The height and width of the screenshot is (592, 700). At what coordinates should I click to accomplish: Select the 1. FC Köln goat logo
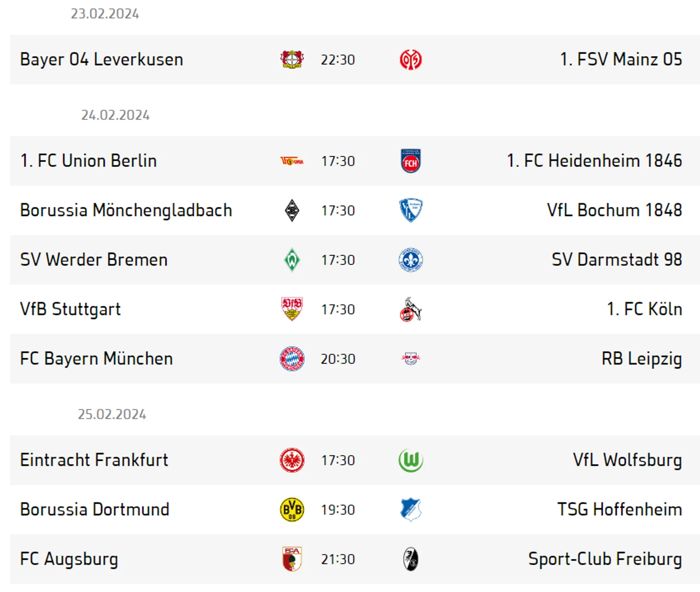[x=410, y=309]
